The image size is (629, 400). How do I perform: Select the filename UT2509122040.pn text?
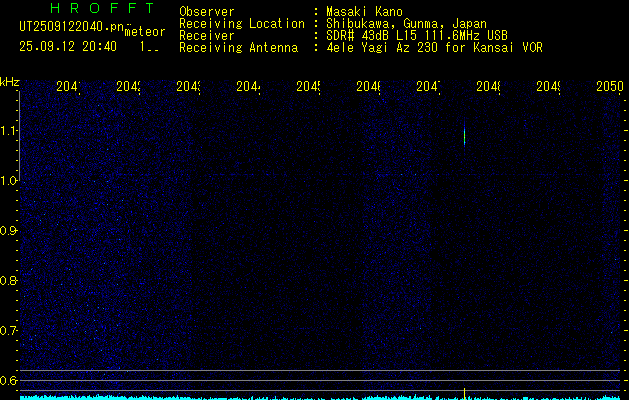71,27
